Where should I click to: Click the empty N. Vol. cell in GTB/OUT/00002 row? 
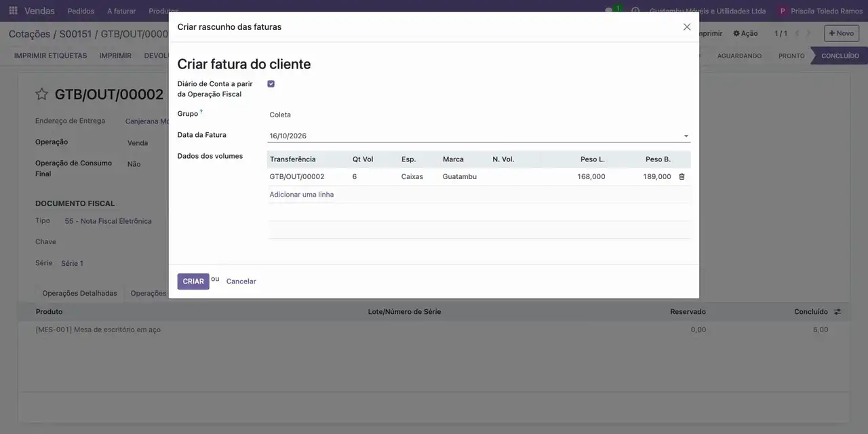(515, 176)
